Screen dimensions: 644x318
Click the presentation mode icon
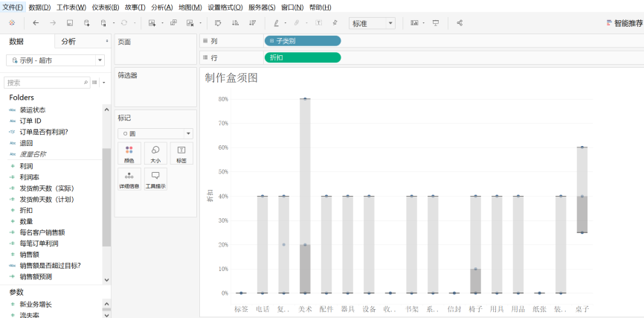click(x=436, y=23)
